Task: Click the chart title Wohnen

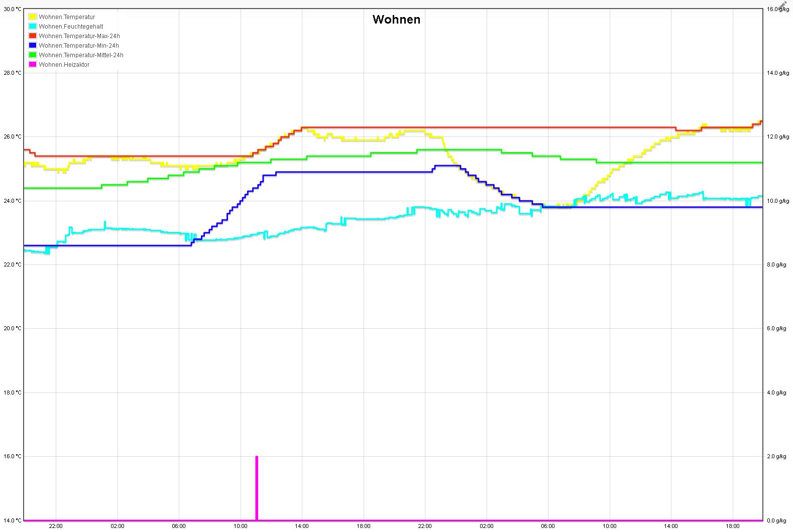Action: (396, 20)
